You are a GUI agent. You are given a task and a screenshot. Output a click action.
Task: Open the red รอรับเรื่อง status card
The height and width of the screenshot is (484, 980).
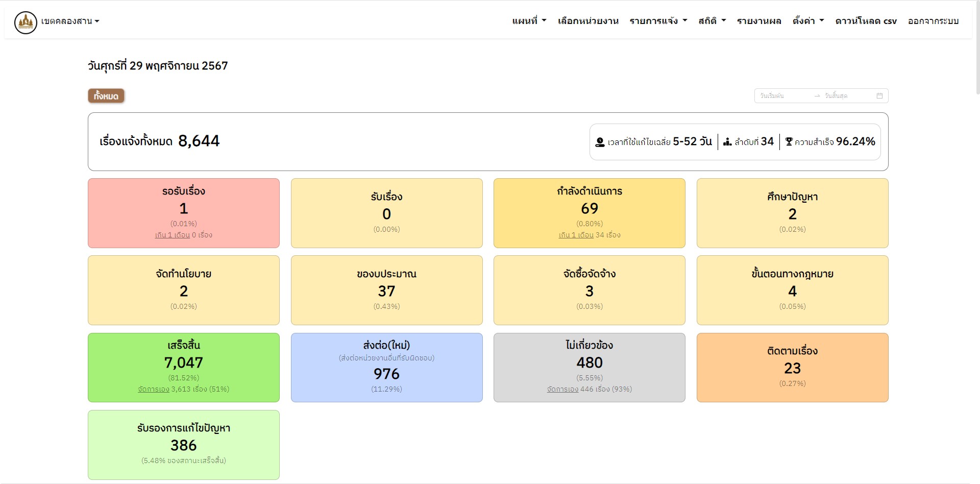[x=183, y=213]
